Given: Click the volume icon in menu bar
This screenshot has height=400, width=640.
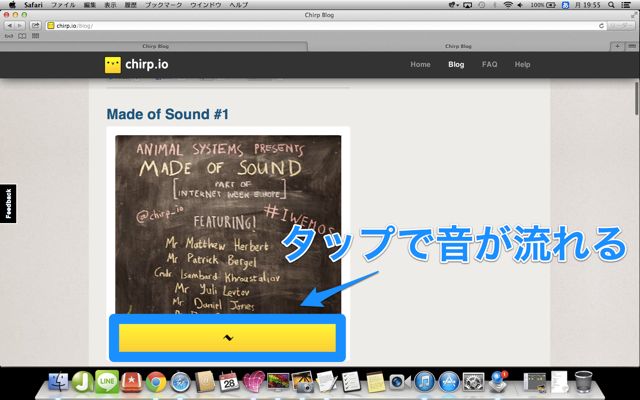Looking at the screenshot, I should pyautogui.click(x=520, y=5).
